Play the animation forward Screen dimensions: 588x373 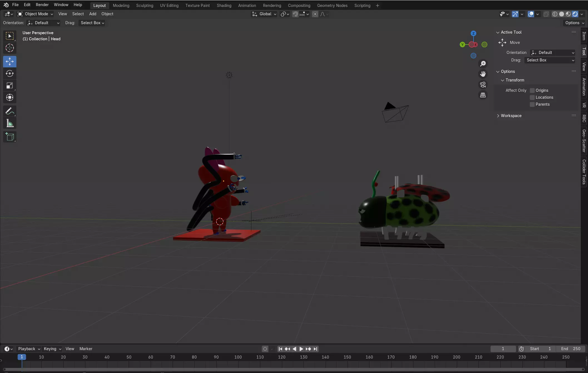click(x=301, y=349)
